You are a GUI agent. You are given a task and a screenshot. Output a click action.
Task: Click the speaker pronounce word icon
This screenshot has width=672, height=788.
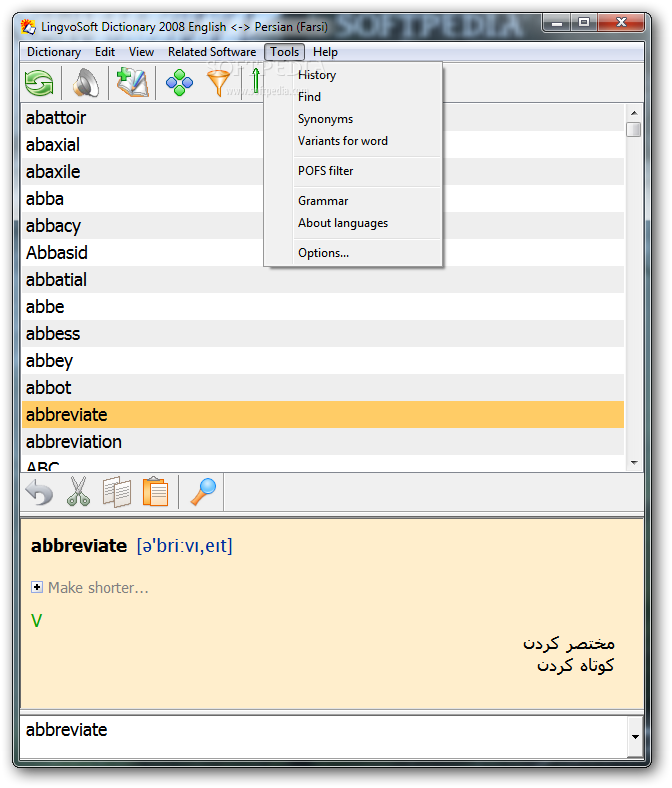(x=85, y=83)
